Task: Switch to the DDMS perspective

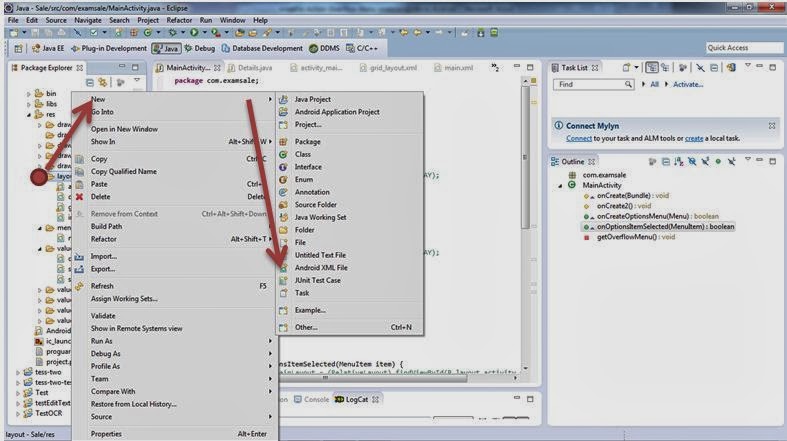Action: click(x=324, y=48)
